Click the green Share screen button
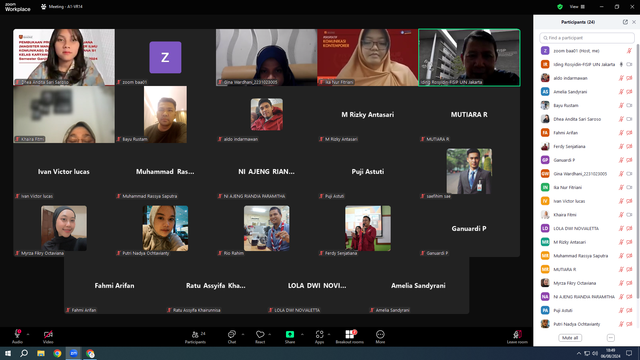The image size is (640, 360). tap(290, 336)
